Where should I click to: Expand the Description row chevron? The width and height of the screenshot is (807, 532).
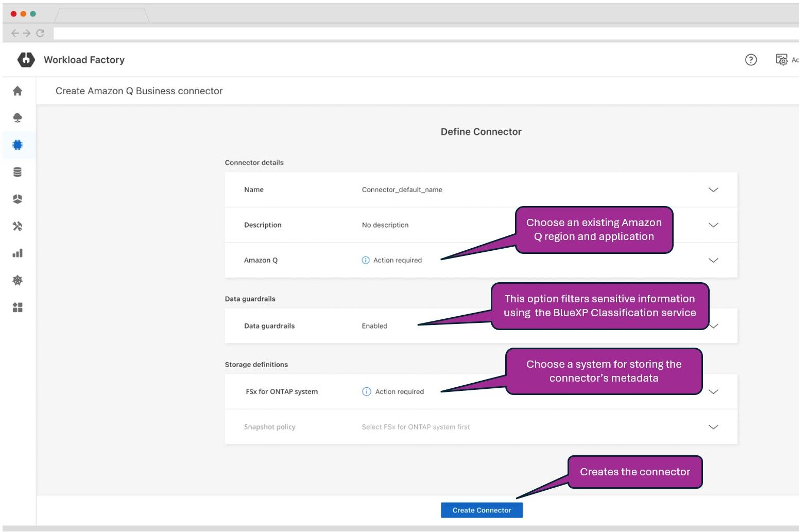click(713, 225)
